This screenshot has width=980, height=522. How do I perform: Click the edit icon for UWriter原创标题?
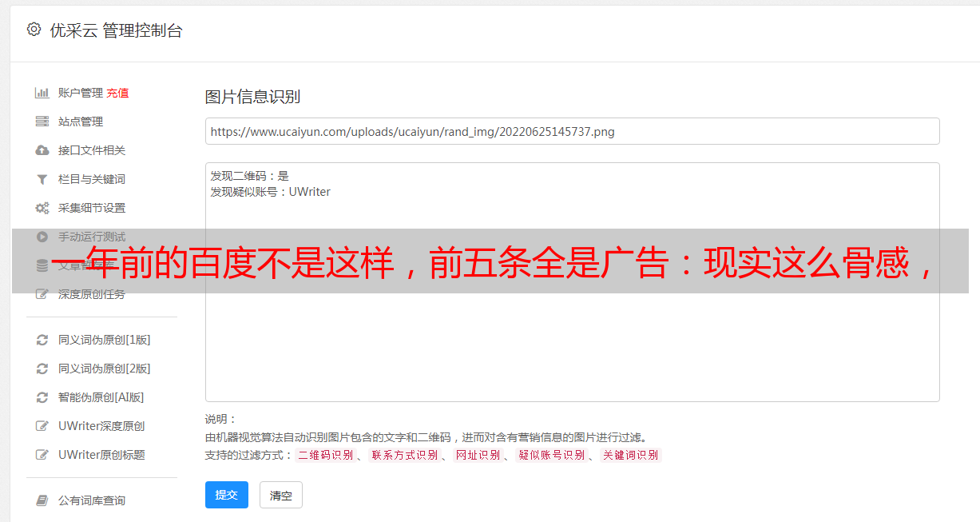(42, 455)
